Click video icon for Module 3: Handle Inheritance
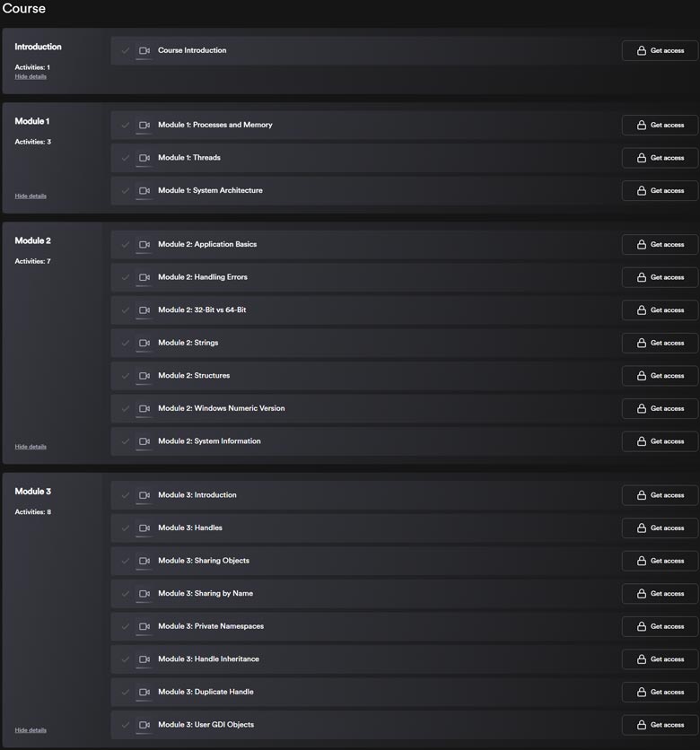The image size is (700, 750). [144, 659]
